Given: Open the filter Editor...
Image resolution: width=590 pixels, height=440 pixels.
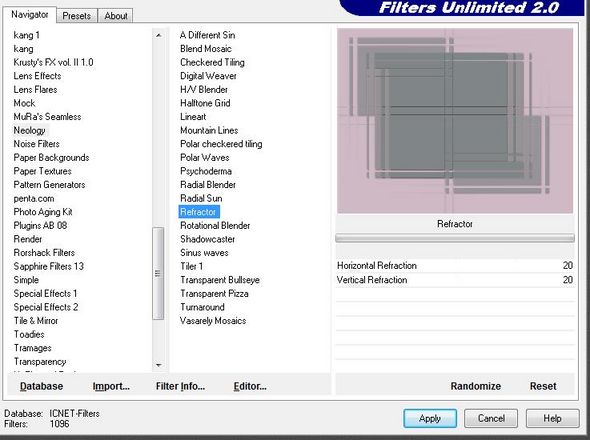Looking at the screenshot, I should coord(250,386).
